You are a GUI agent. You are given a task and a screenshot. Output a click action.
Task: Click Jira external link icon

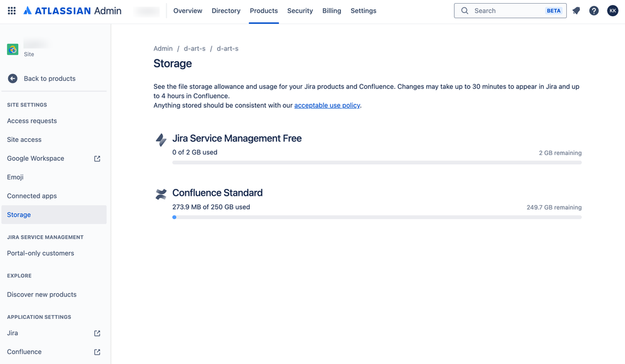pyautogui.click(x=97, y=333)
